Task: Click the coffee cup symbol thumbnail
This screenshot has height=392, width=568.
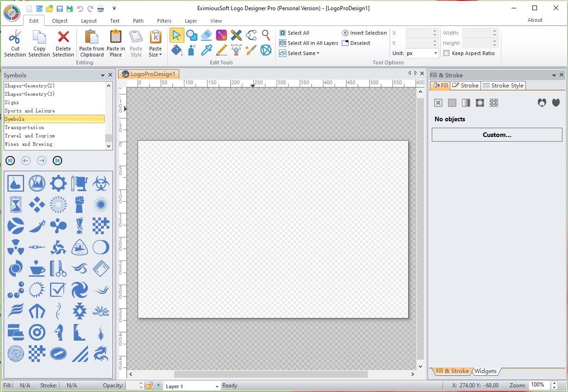Action: point(37,268)
